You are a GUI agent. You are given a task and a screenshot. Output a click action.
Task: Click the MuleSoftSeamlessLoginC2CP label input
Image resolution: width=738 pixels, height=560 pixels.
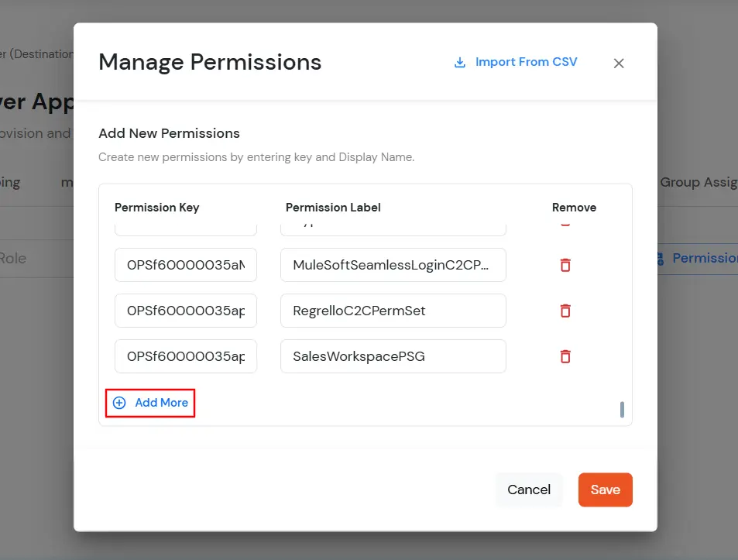point(393,264)
